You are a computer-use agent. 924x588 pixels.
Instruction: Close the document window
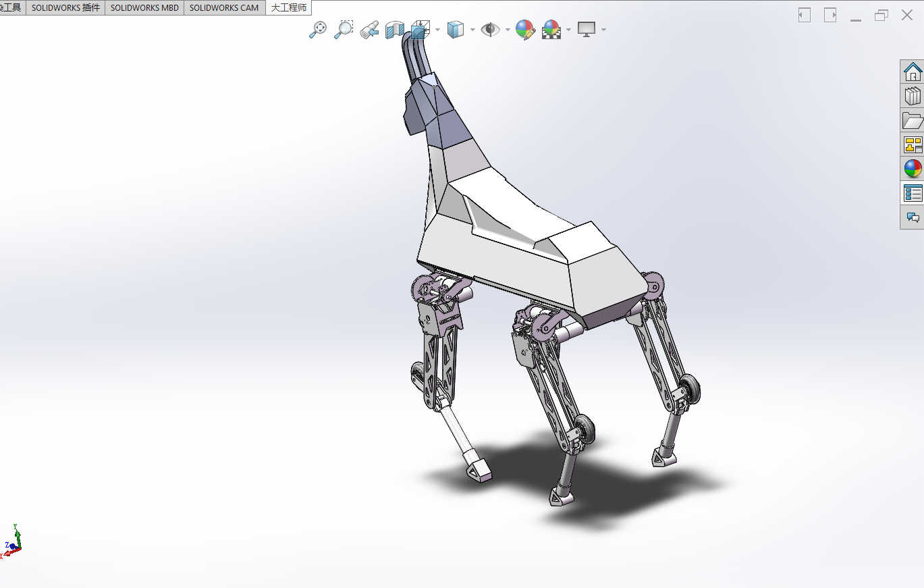907,15
